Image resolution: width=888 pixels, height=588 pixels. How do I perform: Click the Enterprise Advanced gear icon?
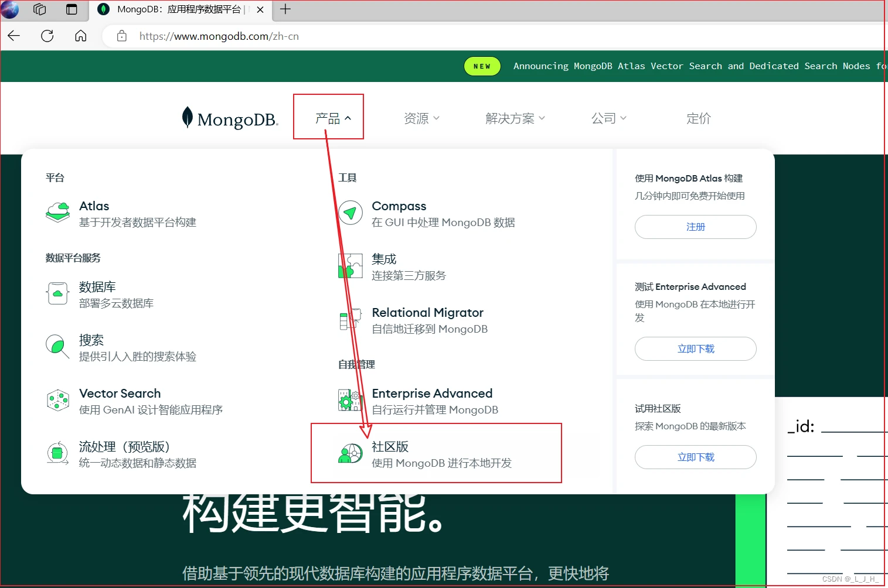pyautogui.click(x=350, y=400)
